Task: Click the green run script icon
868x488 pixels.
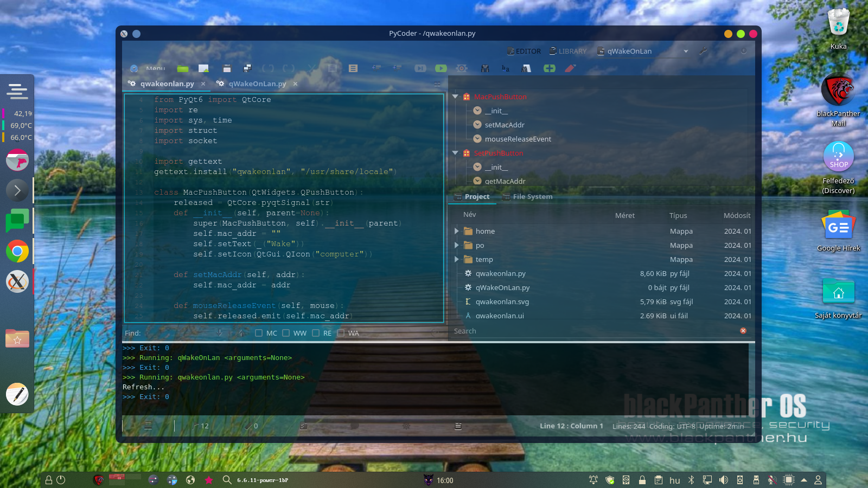Action: [x=441, y=68]
